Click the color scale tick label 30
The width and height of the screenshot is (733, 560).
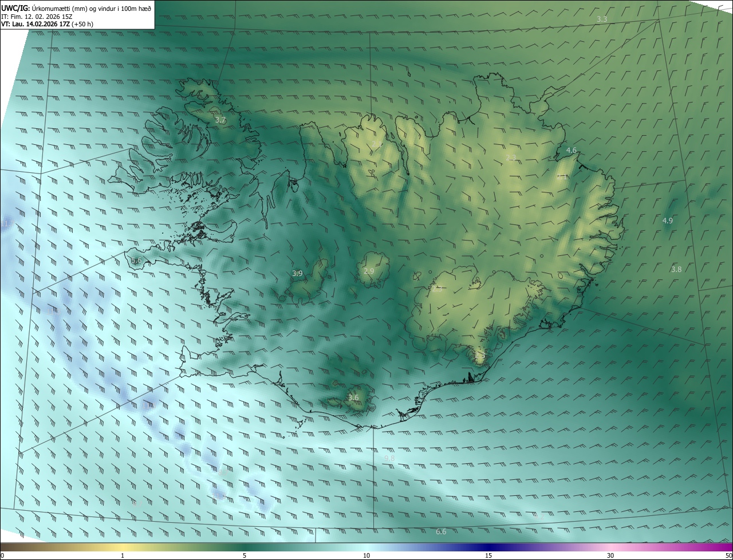pos(610,555)
